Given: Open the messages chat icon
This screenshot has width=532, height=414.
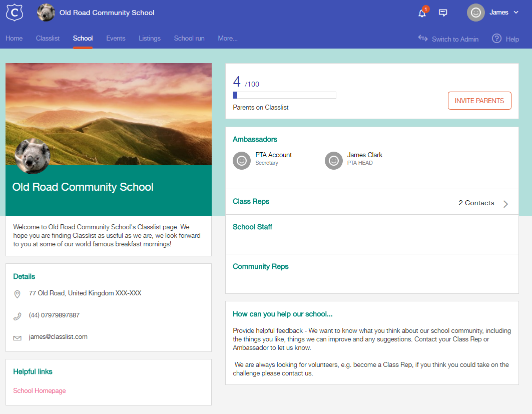Looking at the screenshot, I should (x=443, y=13).
